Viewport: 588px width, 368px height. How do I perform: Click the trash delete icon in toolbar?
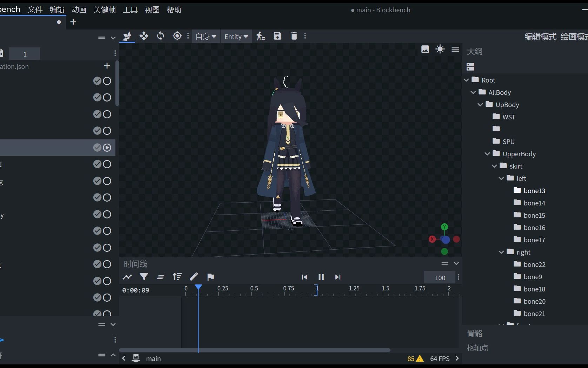294,36
